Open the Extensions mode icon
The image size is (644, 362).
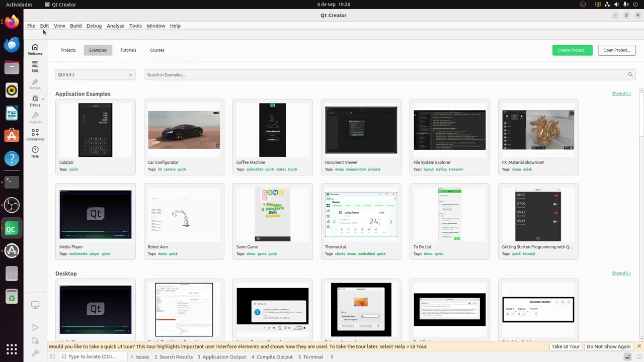coord(35,135)
